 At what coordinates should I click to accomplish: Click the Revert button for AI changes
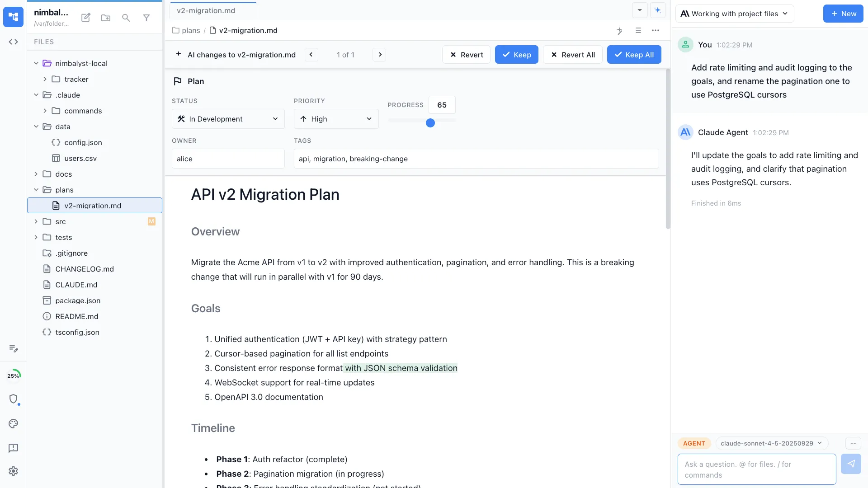(466, 54)
